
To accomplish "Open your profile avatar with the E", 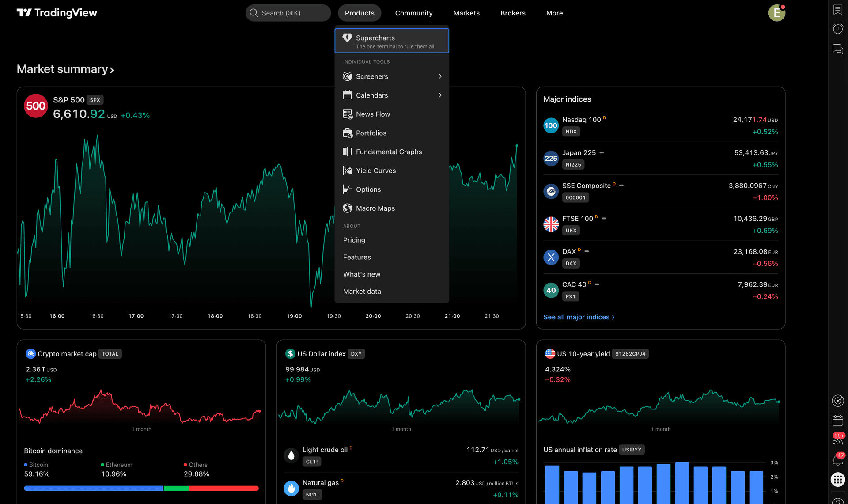I will [x=777, y=12].
